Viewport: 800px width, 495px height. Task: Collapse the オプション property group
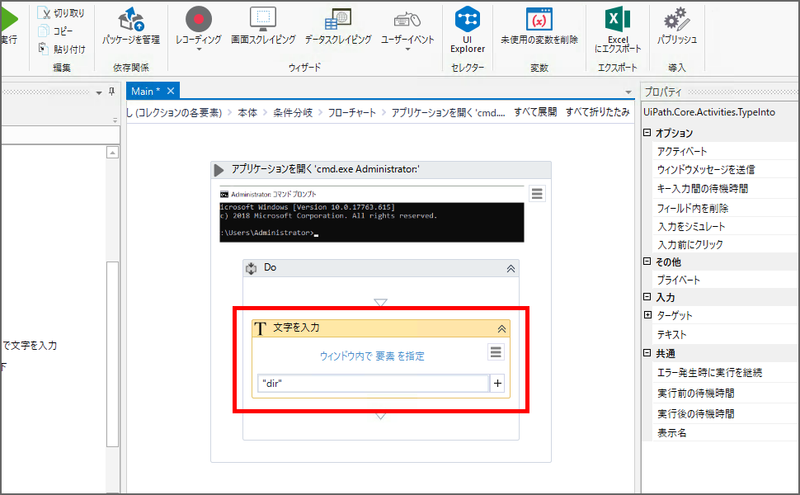[x=647, y=133]
